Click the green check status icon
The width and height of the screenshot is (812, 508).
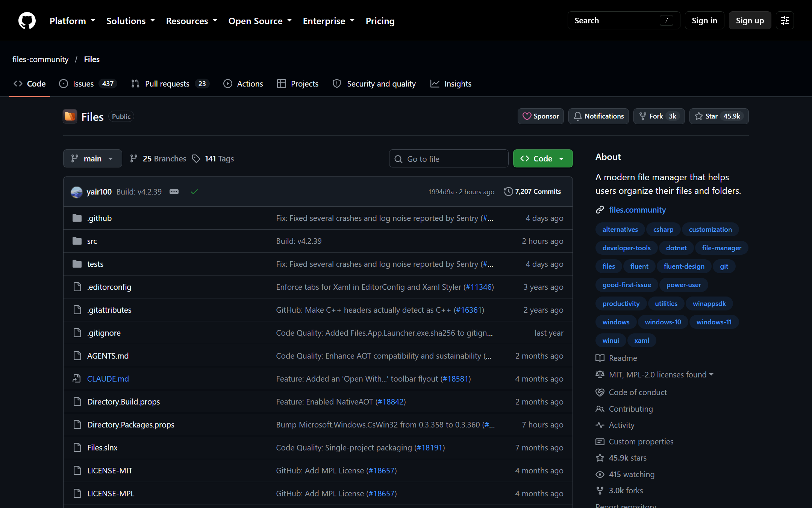coord(194,192)
